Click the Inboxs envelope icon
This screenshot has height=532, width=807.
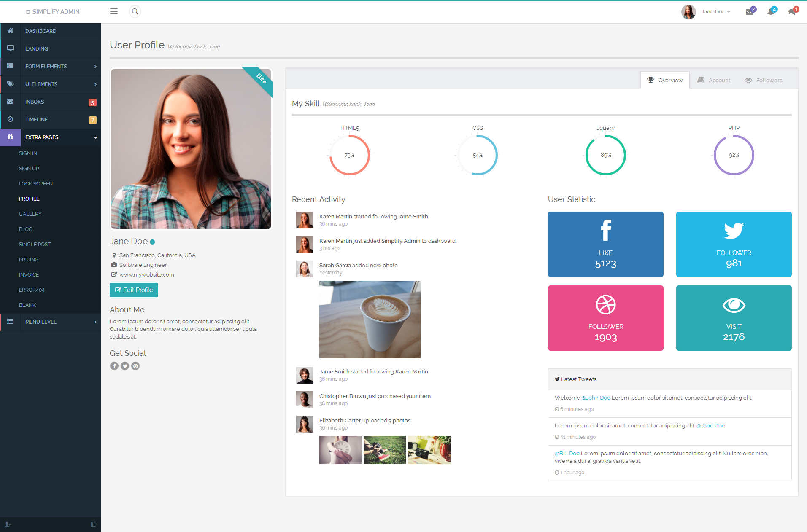pos(11,102)
